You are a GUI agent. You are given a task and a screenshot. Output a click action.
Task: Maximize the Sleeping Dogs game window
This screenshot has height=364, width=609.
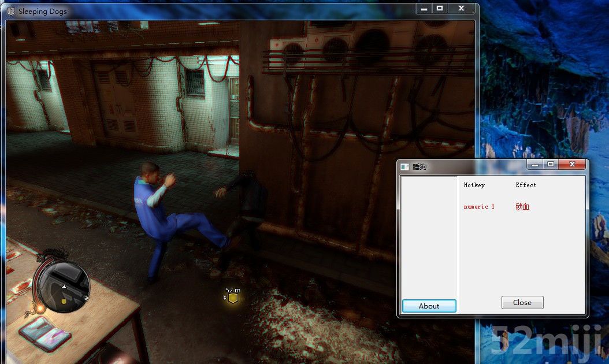pos(440,9)
